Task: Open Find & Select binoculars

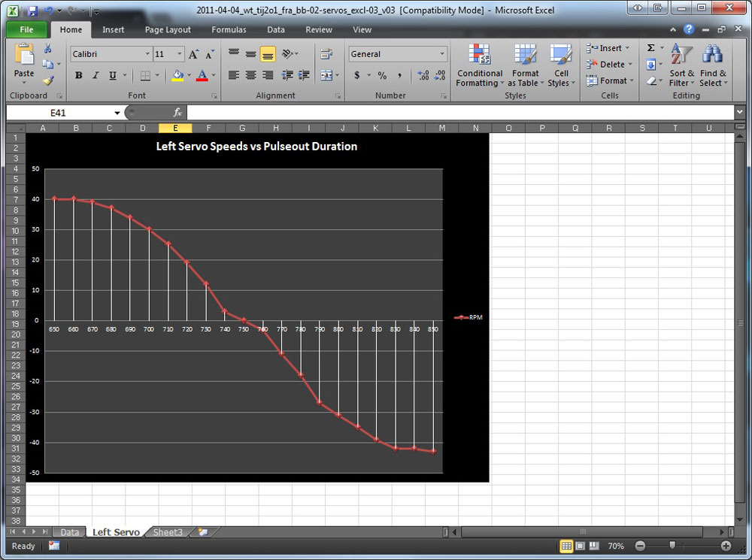Action: [x=713, y=65]
